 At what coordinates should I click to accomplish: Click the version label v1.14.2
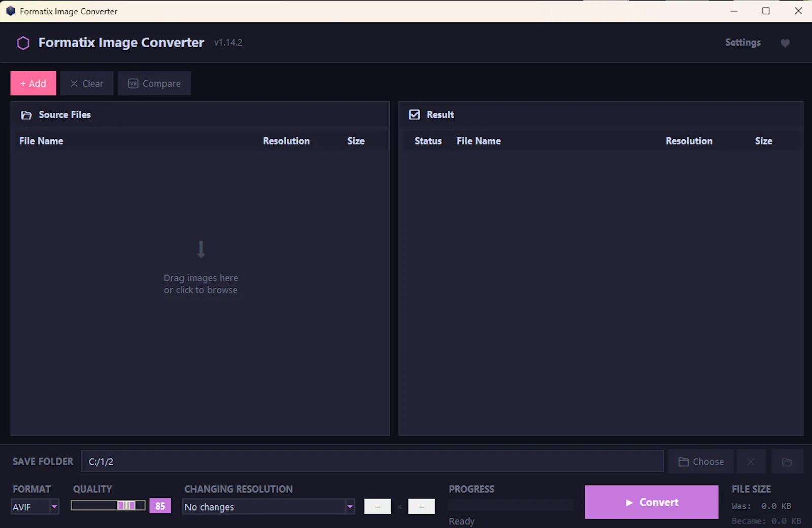tap(228, 43)
